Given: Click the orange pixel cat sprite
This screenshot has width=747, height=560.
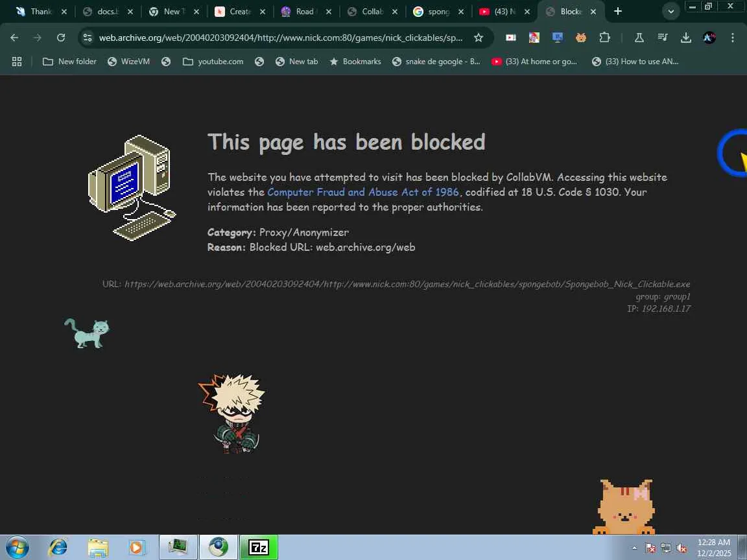Looking at the screenshot, I should tap(624, 507).
